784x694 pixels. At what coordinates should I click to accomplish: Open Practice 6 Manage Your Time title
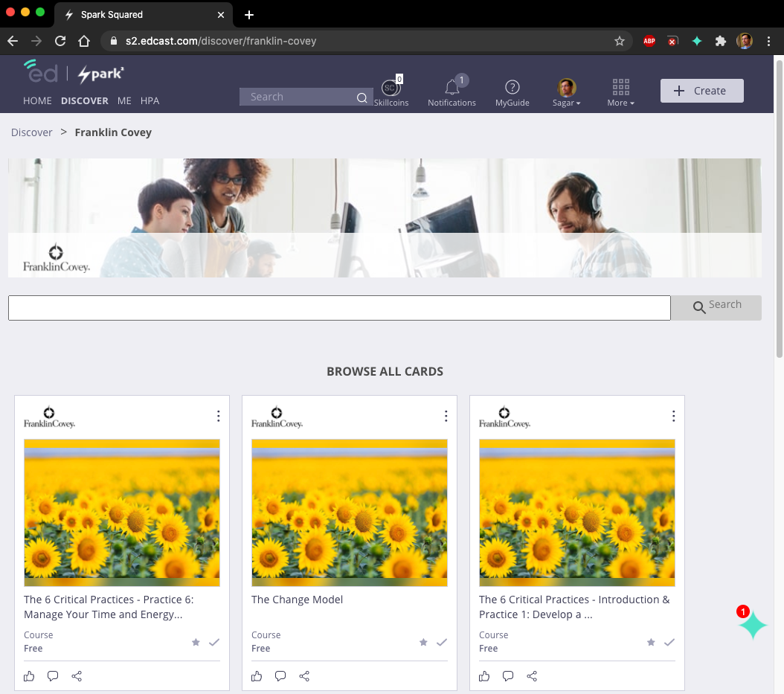109,607
